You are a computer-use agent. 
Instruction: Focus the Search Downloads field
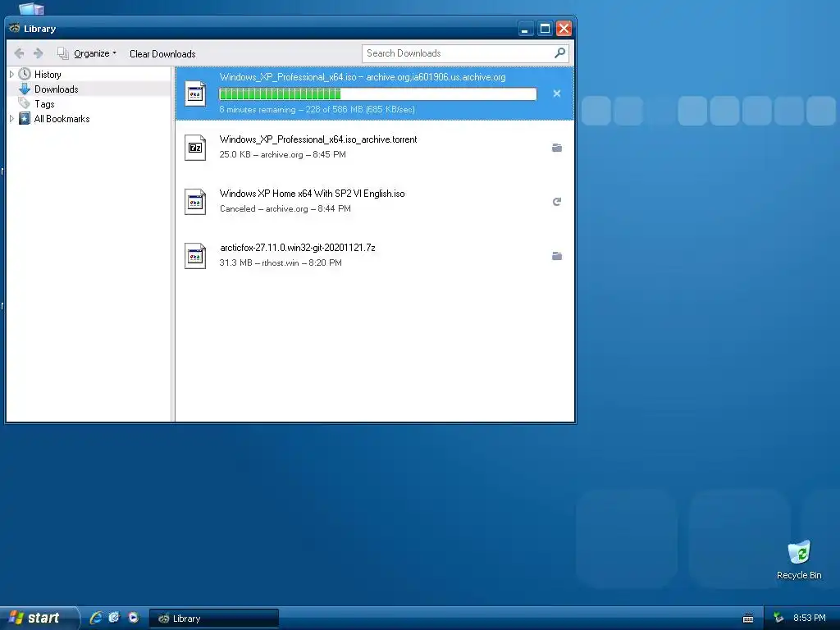464,53
